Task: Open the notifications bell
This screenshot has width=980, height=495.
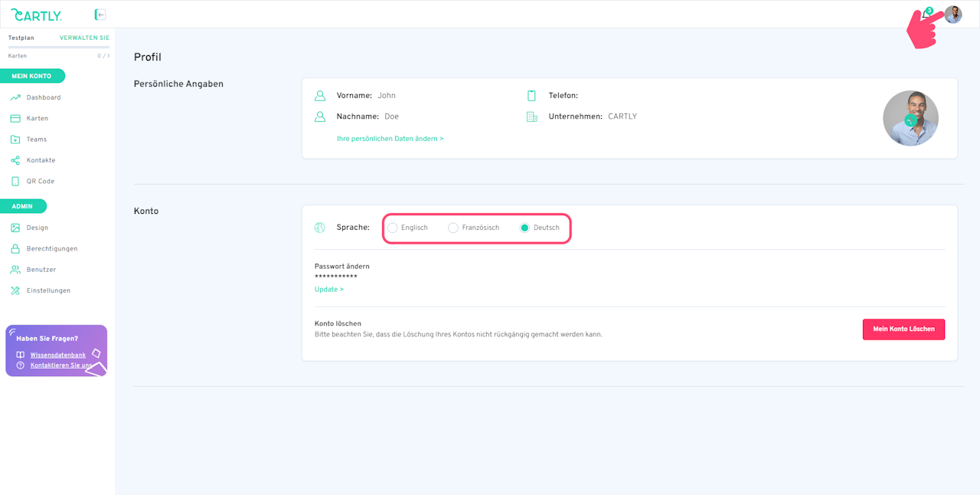Action: [x=926, y=14]
